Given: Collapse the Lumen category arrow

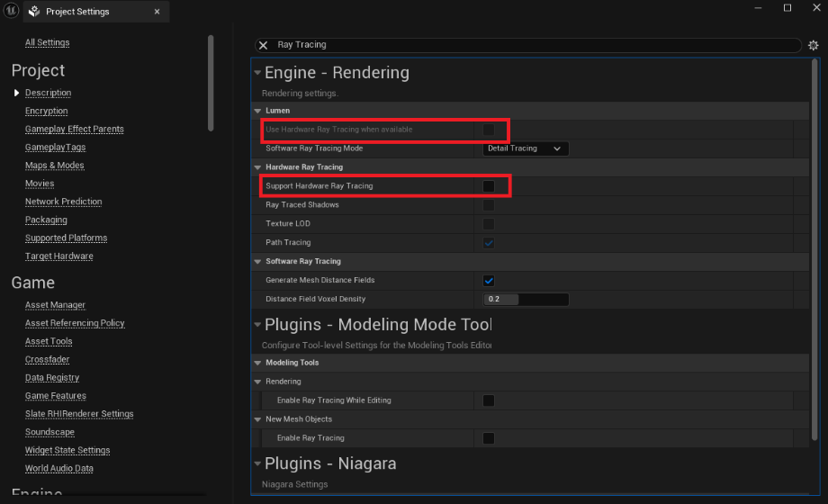Looking at the screenshot, I should [x=258, y=111].
